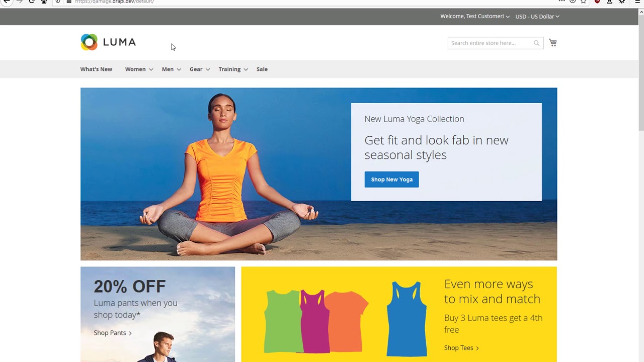Click the 'New Luma Yoga Collection' text
Screen dimensions: 644x362
click(414, 119)
